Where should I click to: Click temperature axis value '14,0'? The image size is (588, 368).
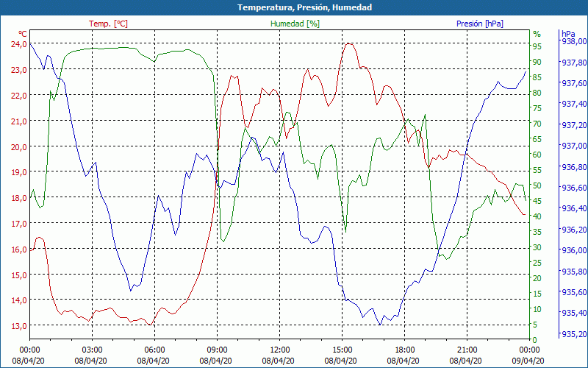[x=19, y=300]
